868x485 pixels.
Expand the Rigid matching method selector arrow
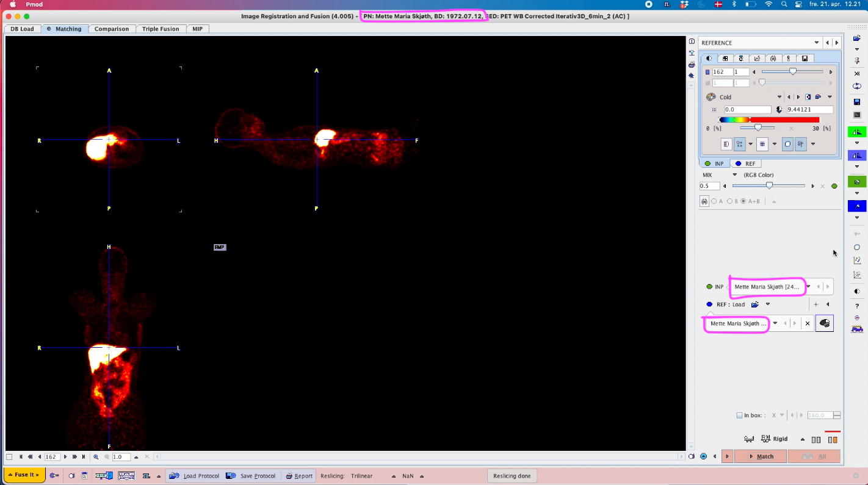803,439
